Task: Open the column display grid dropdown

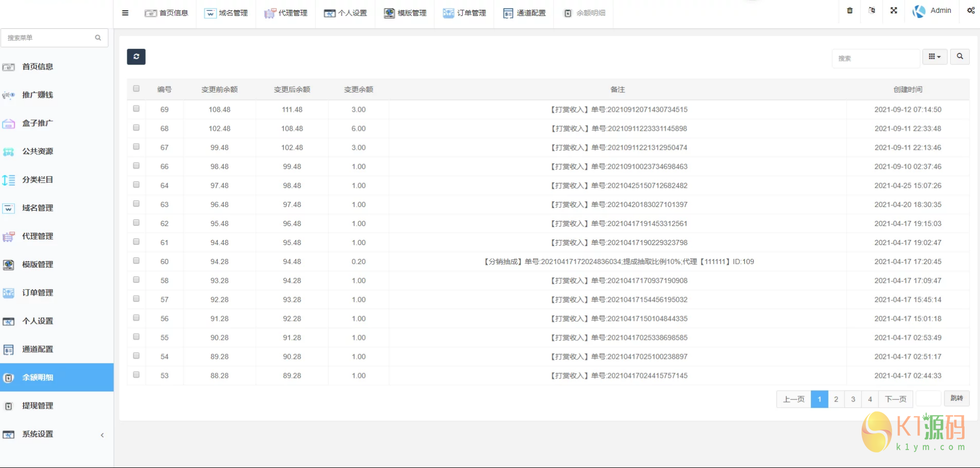Action: pos(934,57)
